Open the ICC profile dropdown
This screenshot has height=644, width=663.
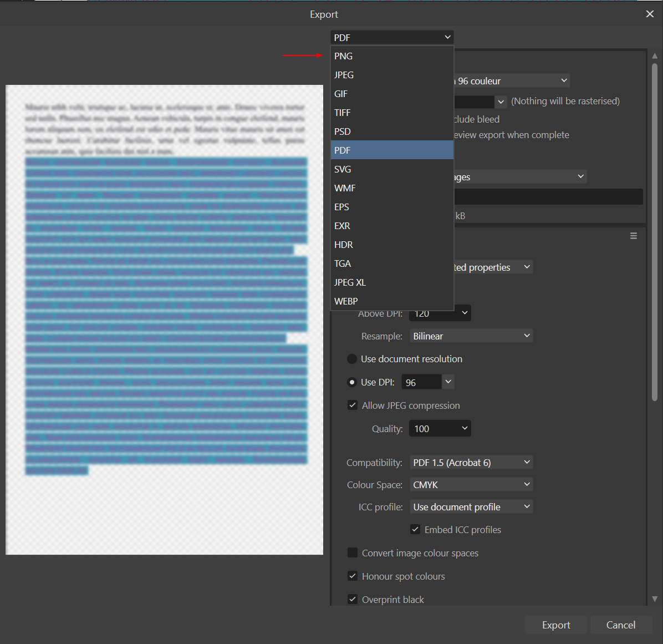click(x=471, y=506)
